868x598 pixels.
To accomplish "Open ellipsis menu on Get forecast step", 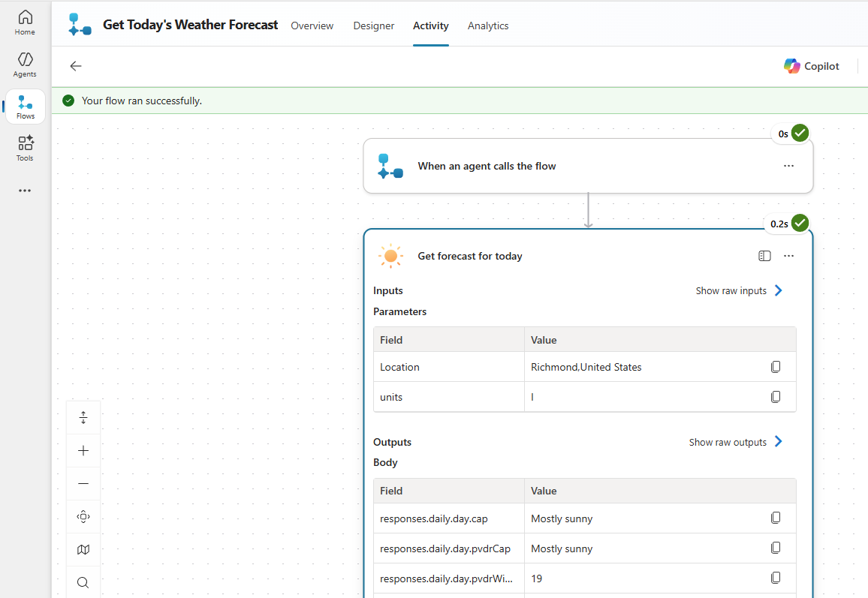I will click(789, 256).
